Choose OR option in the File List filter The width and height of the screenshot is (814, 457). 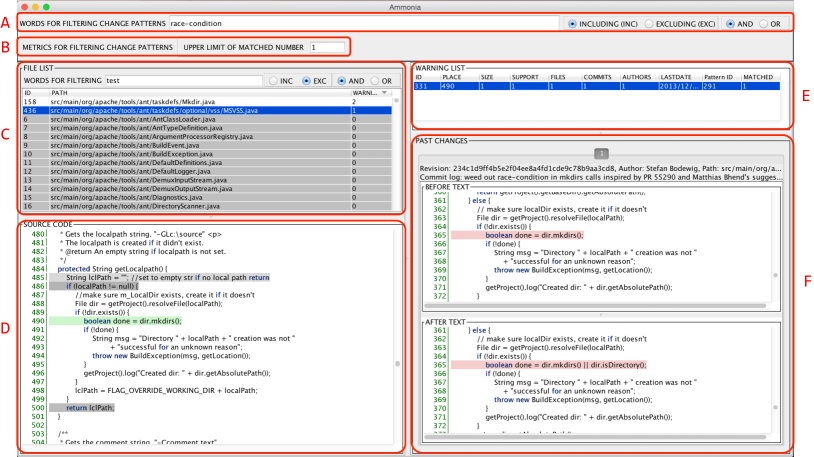pos(376,80)
